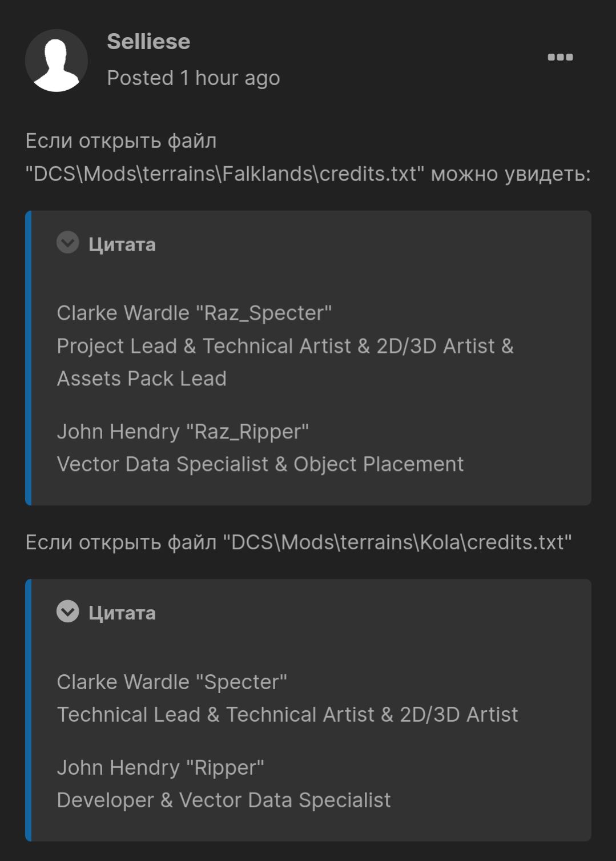Click the John Hendry "Ripper" line
616x861 pixels.
click(x=160, y=767)
